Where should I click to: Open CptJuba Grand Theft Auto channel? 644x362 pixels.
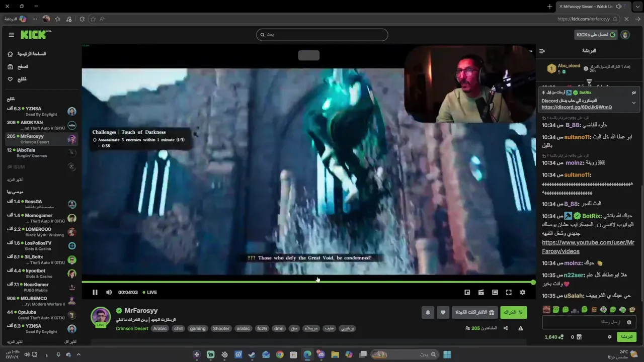41,315
